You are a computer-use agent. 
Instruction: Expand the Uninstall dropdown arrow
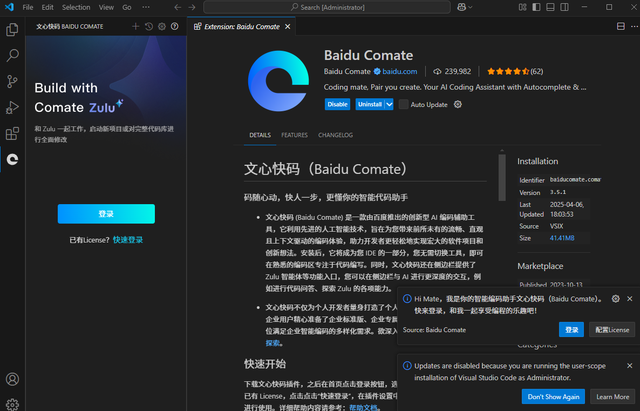pyautogui.click(x=389, y=104)
